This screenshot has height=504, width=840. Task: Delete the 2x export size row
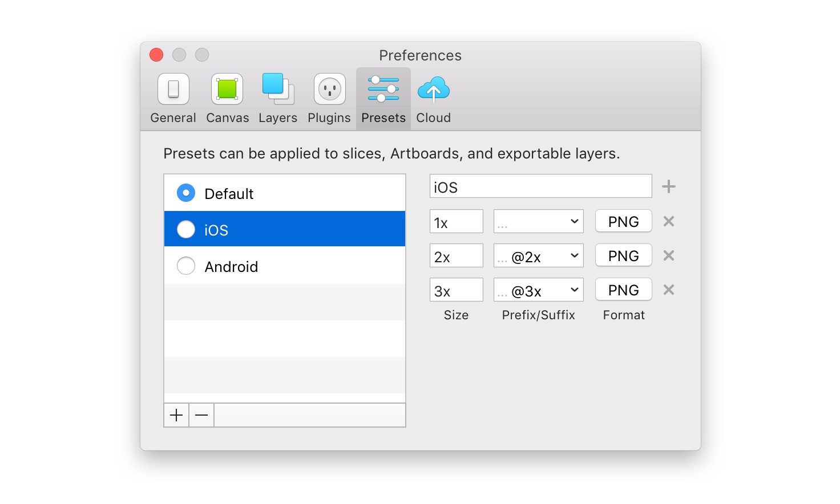669,255
